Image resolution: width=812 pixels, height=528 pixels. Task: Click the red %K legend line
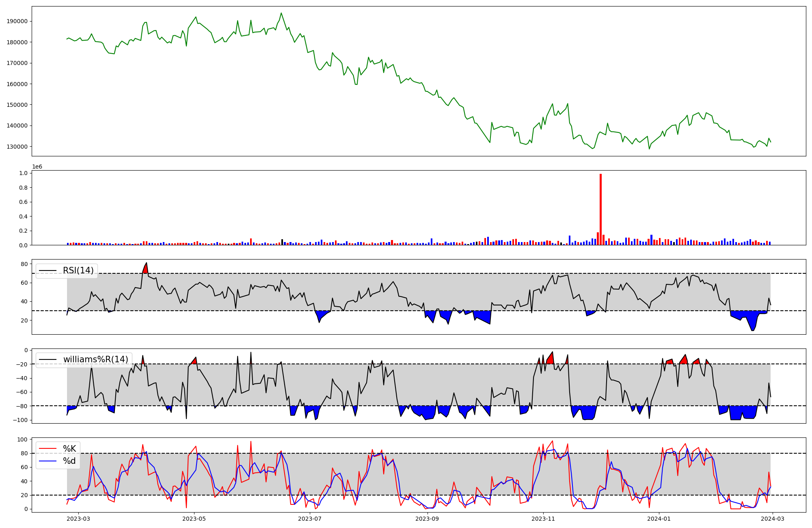[48, 449]
